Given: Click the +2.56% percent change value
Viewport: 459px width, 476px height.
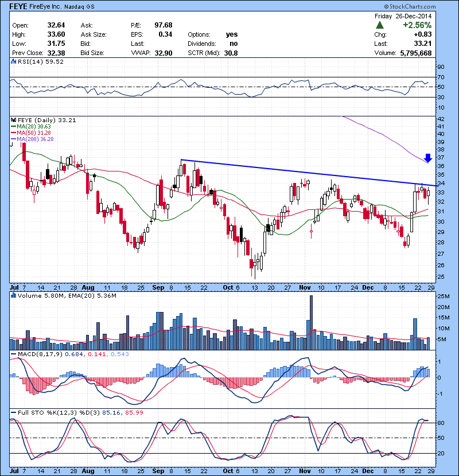Looking at the screenshot, I should click(x=417, y=25).
